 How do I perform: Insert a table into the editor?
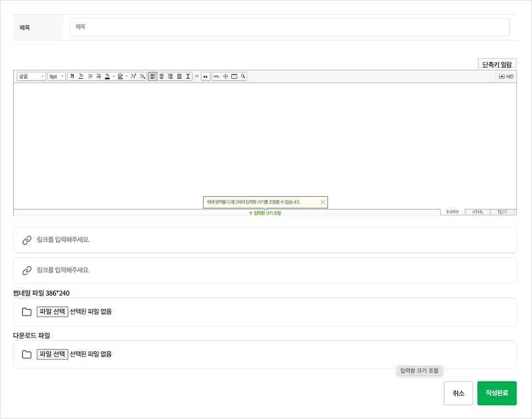click(x=234, y=77)
